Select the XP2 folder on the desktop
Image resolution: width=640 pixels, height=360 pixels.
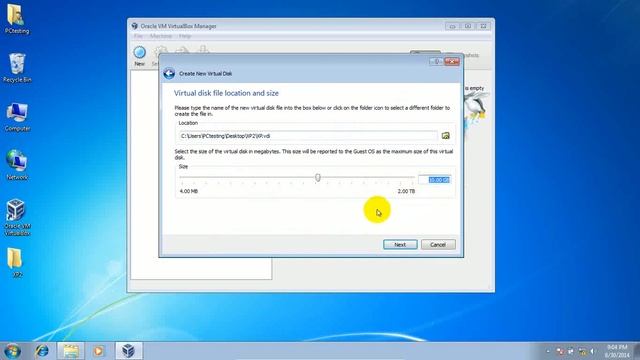click(16, 263)
